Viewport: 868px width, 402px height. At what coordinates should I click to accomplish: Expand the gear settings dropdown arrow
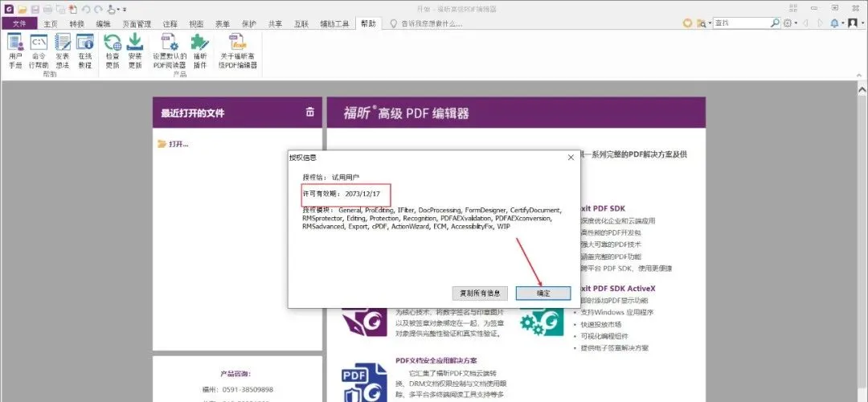796,23
